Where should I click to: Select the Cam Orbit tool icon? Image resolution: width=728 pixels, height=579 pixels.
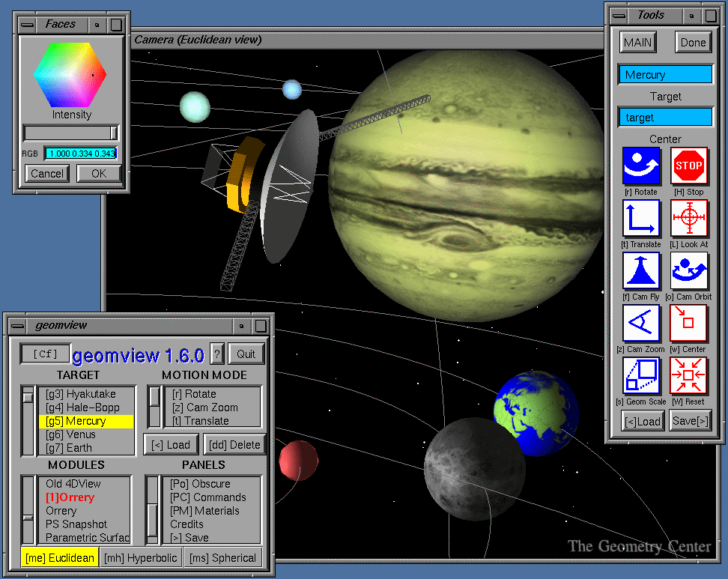(689, 270)
